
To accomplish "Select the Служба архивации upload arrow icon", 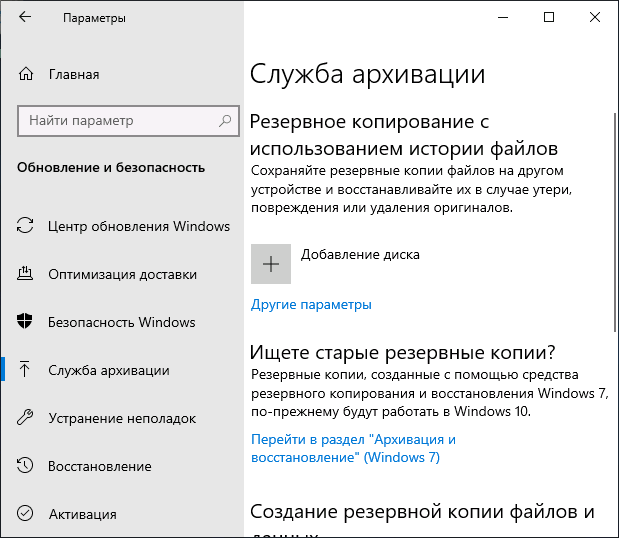I will pos(24,369).
